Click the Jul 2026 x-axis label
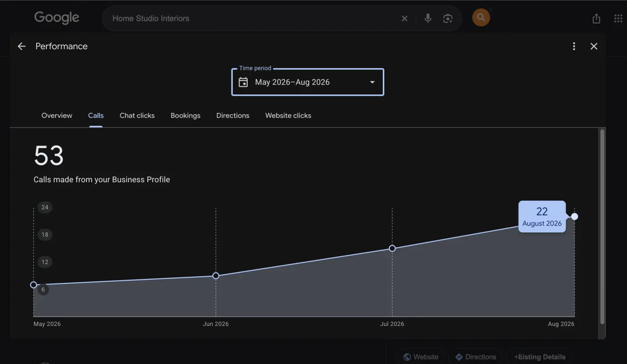 point(392,324)
